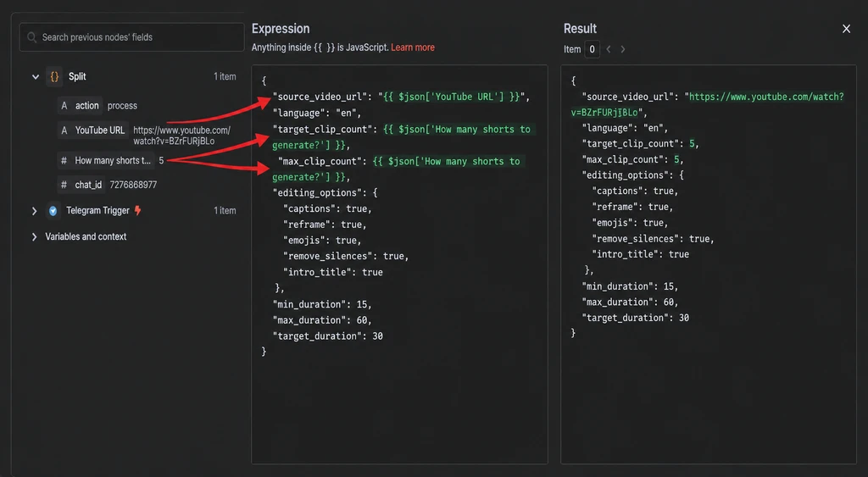
Task: Click "language": "en" in the Result panel
Action: pyautogui.click(x=625, y=129)
